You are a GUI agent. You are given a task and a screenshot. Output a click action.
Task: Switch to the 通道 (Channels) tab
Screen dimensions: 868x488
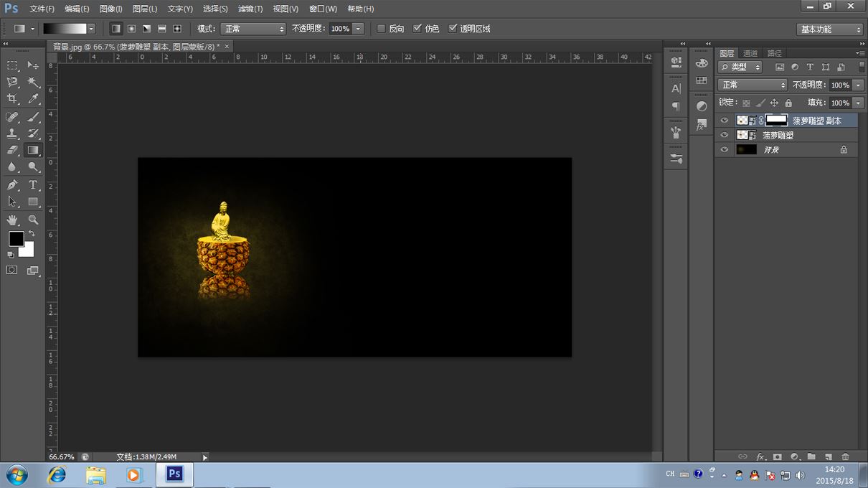pyautogui.click(x=750, y=53)
